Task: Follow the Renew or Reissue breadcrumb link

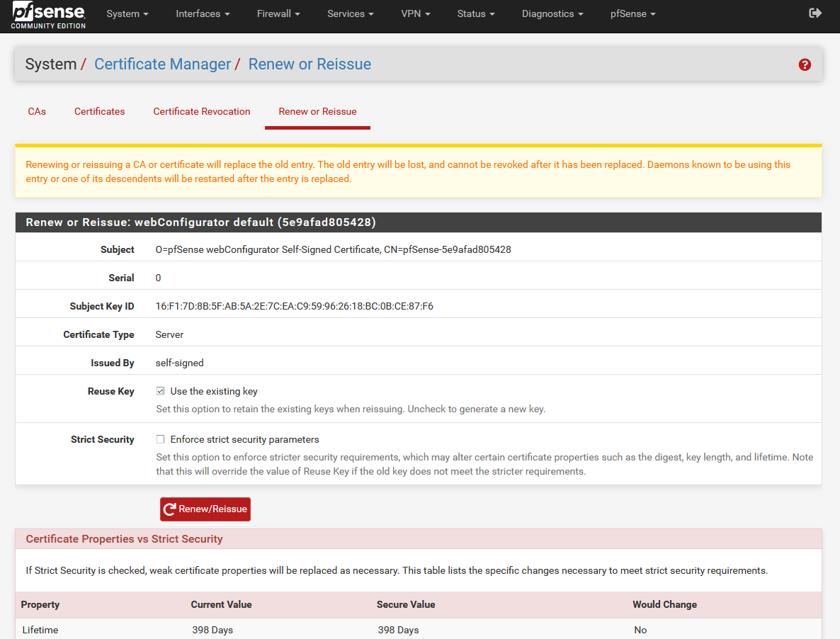Action: click(310, 64)
